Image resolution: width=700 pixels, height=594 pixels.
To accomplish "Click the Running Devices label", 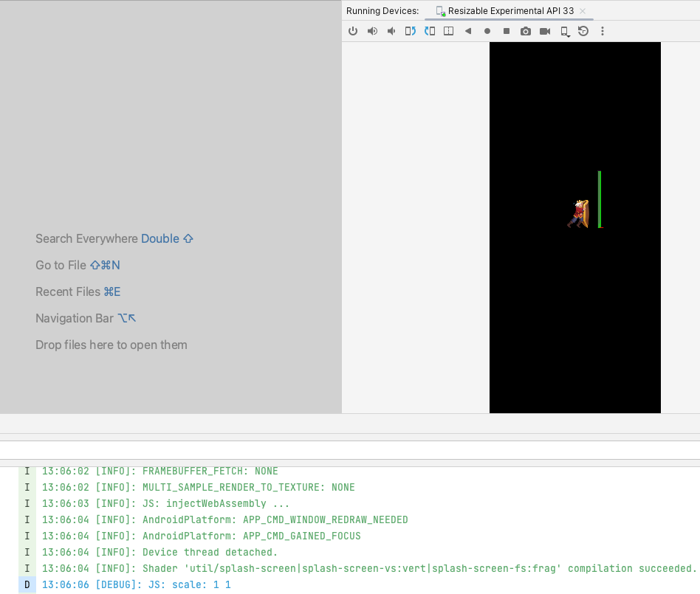I will [x=382, y=11].
